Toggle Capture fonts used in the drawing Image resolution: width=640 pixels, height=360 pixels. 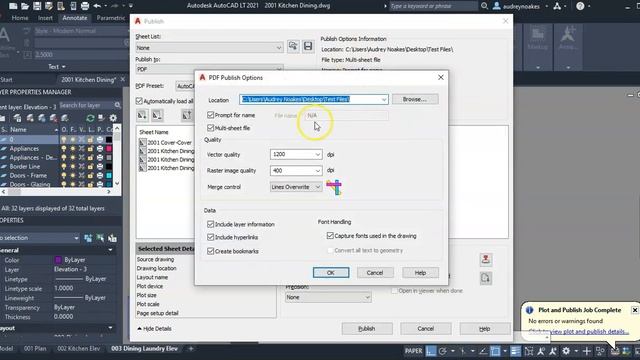point(330,236)
